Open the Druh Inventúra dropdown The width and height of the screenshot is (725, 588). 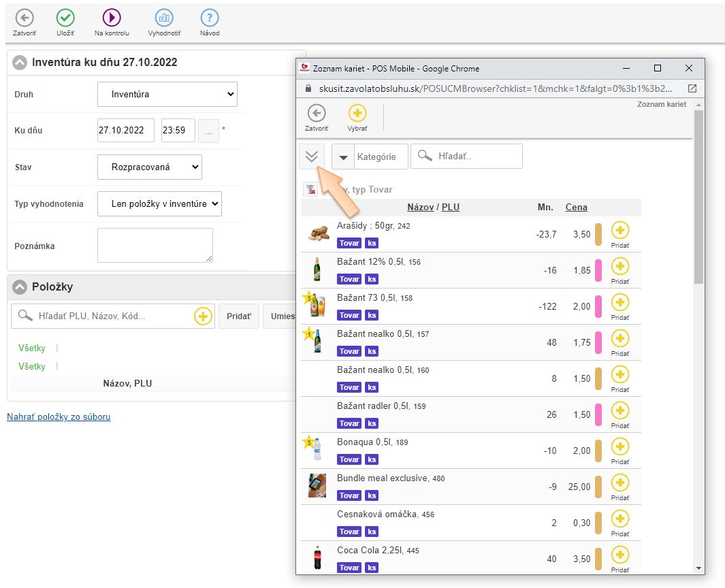(x=167, y=95)
